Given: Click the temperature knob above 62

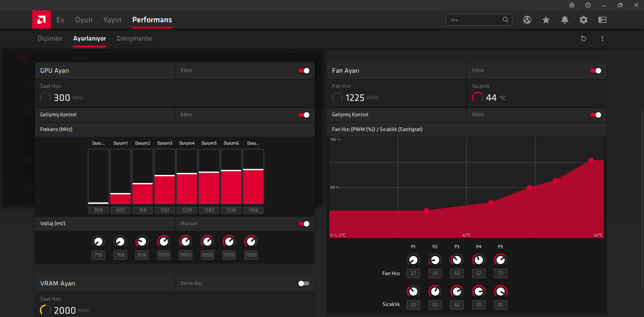Looking at the screenshot, I should [x=457, y=291].
